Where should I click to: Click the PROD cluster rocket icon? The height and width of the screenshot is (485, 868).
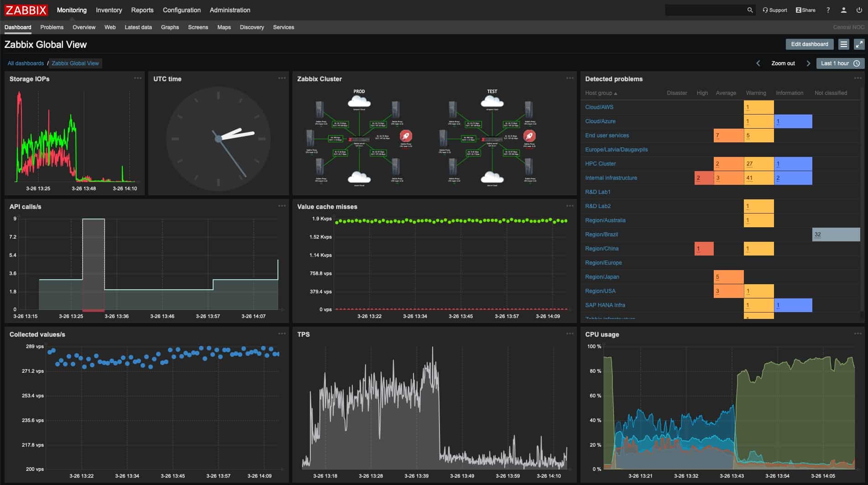[x=406, y=136]
